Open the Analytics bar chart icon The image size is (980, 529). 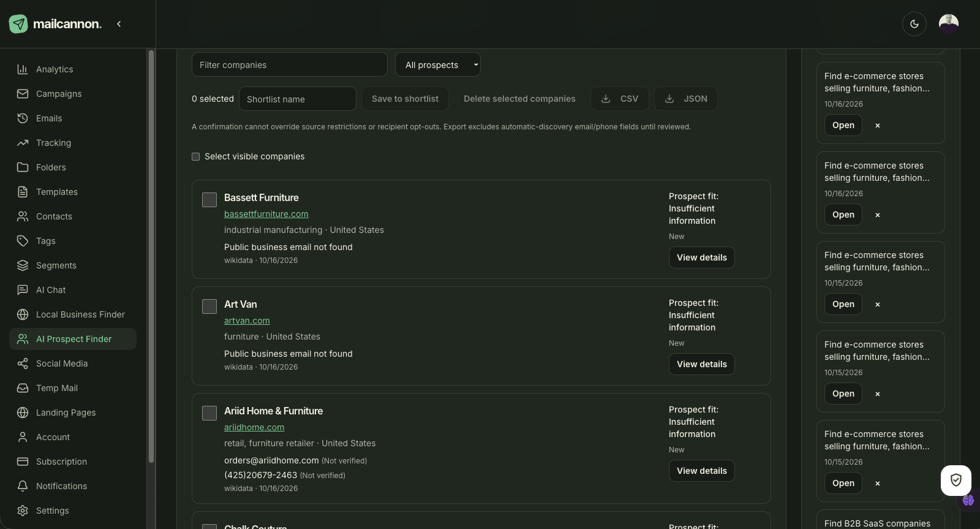[x=23, y=69]
